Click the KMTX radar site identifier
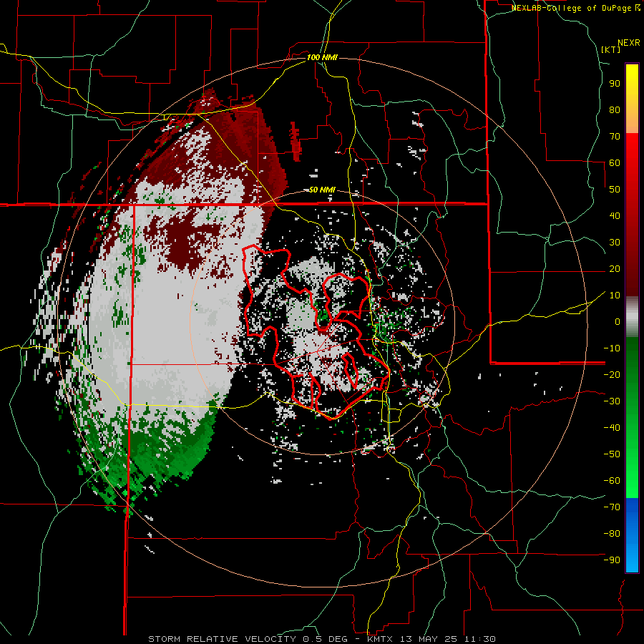 click(x=380, y=639)
